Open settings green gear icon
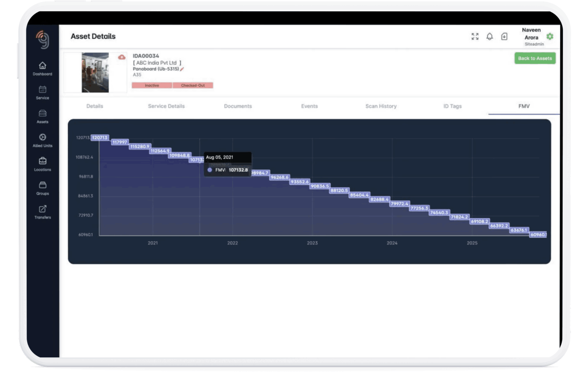Viewport: 588px width, 376px height. 550,36
